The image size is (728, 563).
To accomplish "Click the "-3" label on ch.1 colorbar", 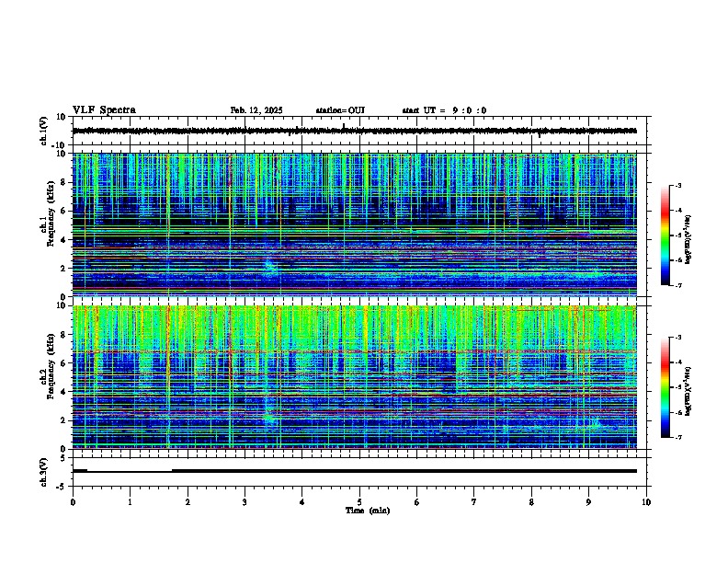I will [678, 186].
